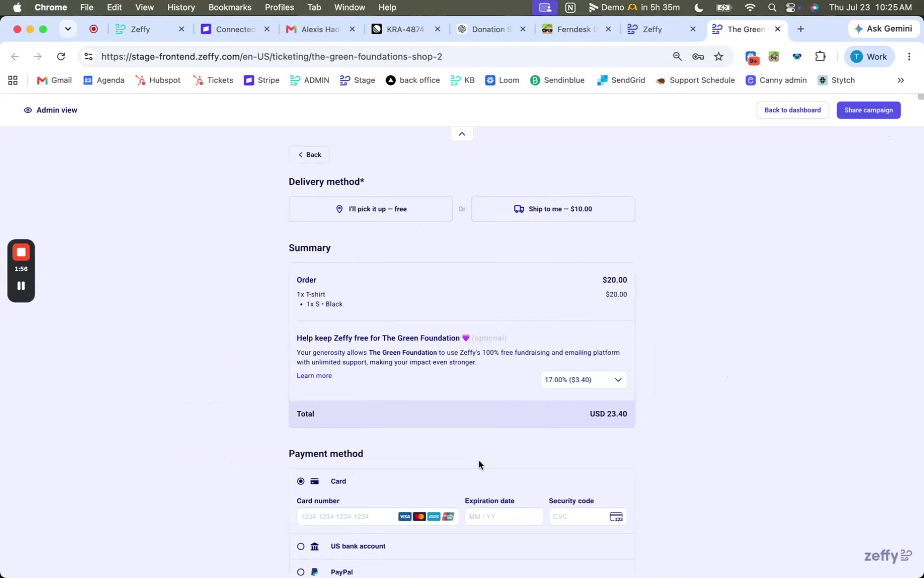Open the Chrome extensions puzzle icon
Screen dimensions: 924x578
click(x=820, y=56)
